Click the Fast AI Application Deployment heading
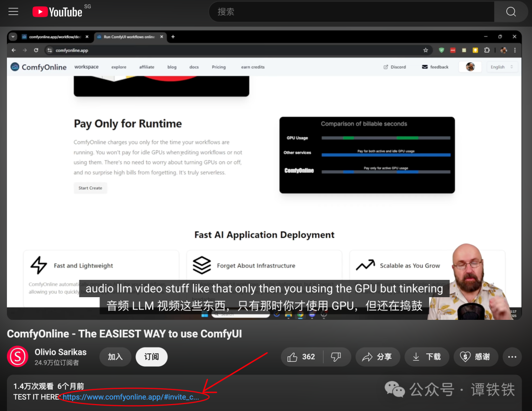Viewport: 532px width, 411px height. click(265, 235)
